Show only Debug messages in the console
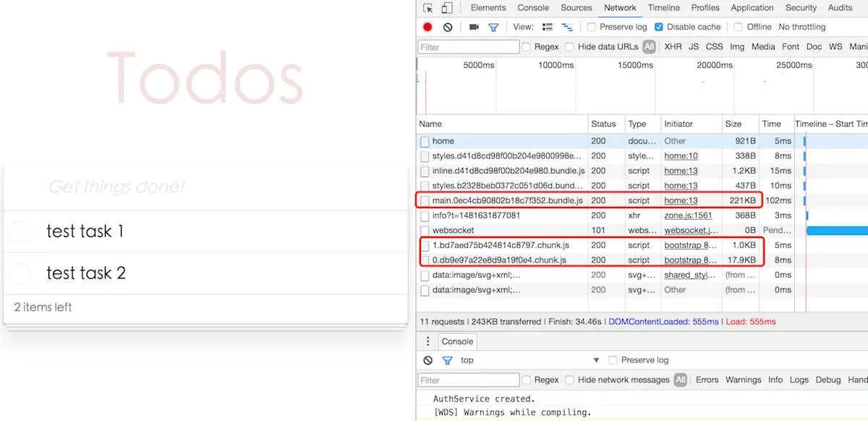 [x=828, y=380]
